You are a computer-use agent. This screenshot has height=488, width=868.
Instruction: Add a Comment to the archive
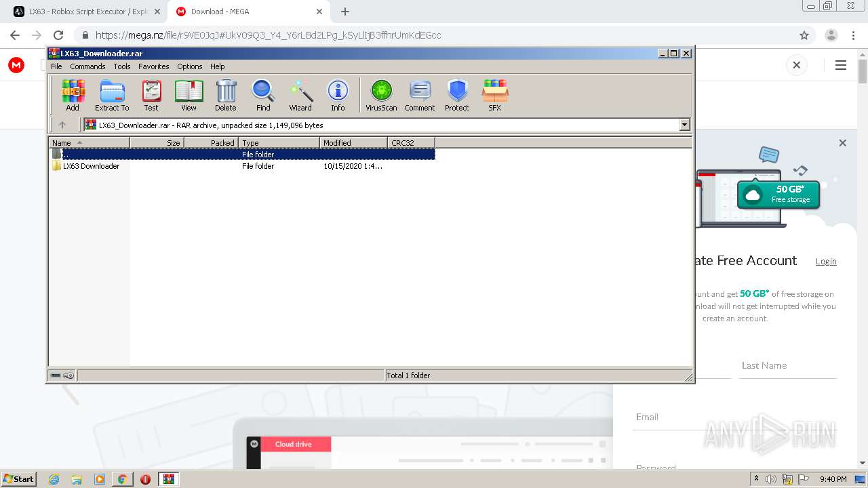click(x=420, y=95)
